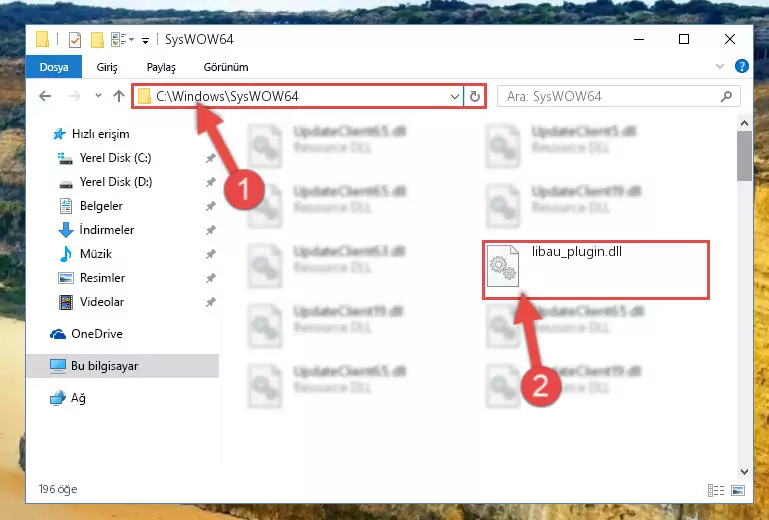This screenshot has width=769, height=520.
Task: Switch to the Görünüm tab
Action: click(226, 67)
